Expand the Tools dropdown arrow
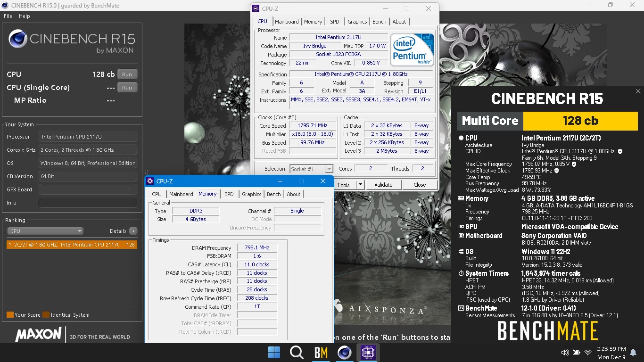The image size is (644, 362). coord(360,185)
